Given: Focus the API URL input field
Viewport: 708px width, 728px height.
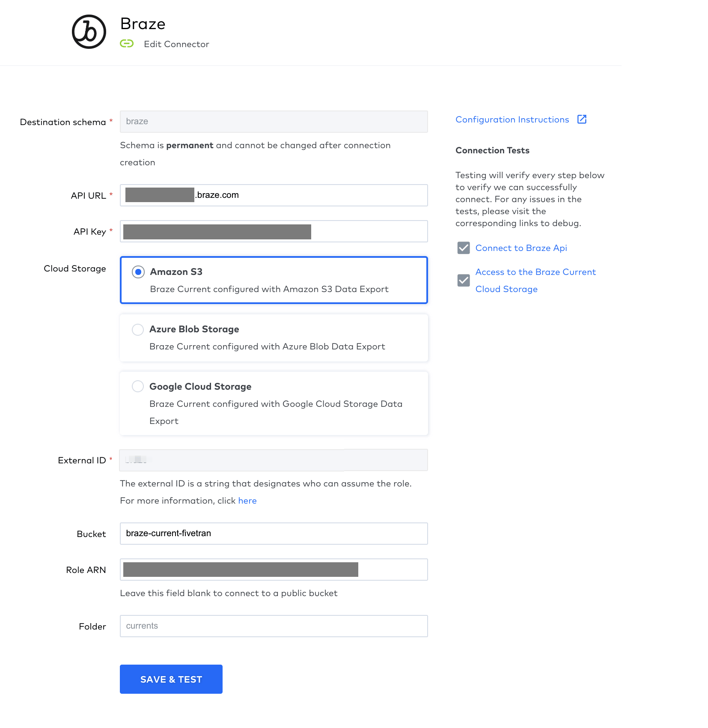Looking at the screenshot, I should click(x=274, y=195).
